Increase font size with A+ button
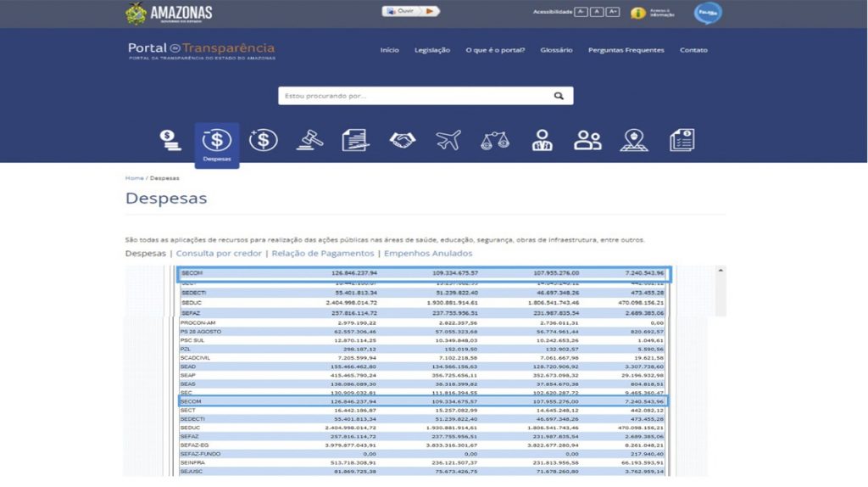Image resolution: width=868 pixels, height=487 pixels. [613, 12]
